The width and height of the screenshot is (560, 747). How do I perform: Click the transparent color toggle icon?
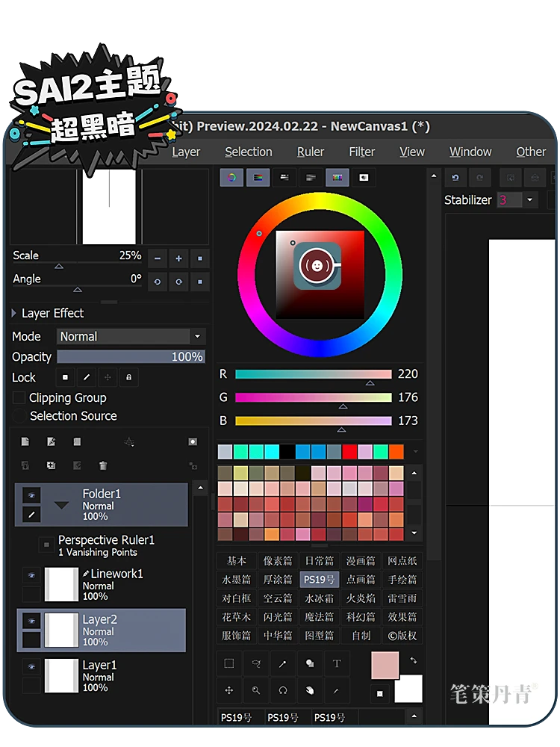point(379,694)
